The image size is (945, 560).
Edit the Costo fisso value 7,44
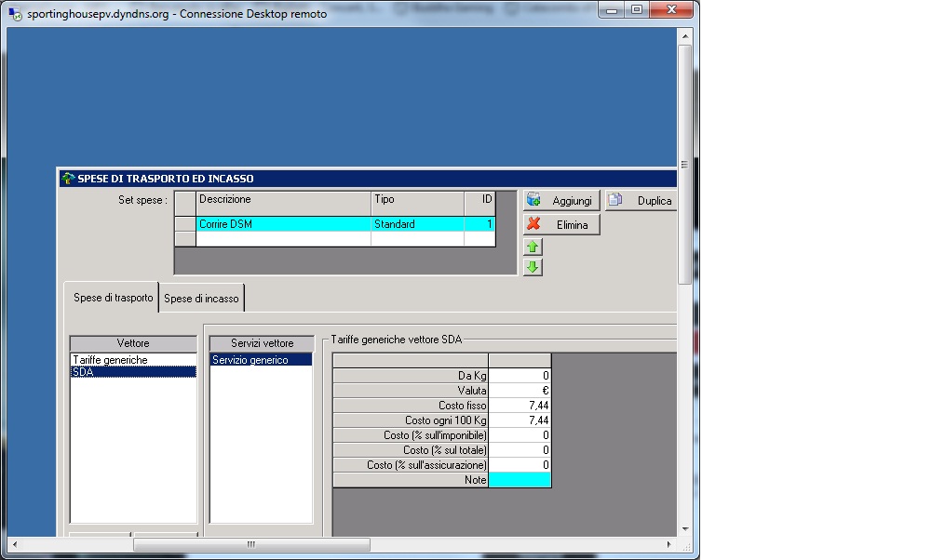pos(520,406)
